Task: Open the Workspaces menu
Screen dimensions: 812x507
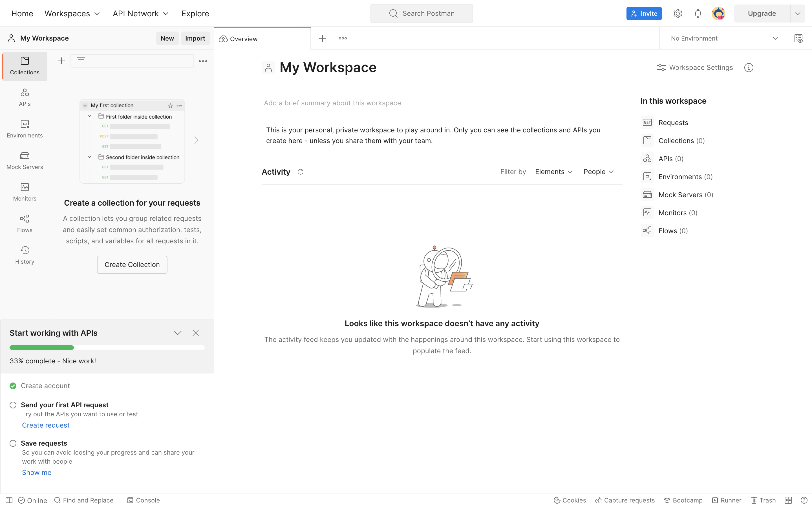Action: (x=72, y=14)
